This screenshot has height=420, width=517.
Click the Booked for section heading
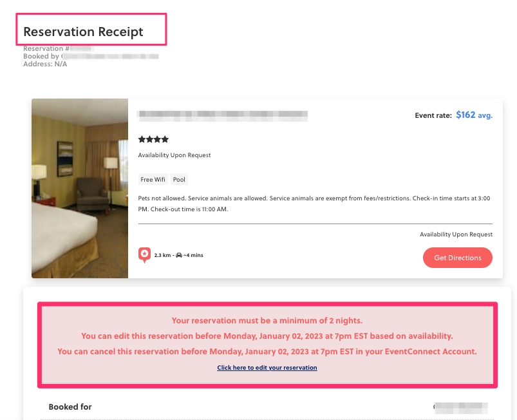(x=70, y=407)
